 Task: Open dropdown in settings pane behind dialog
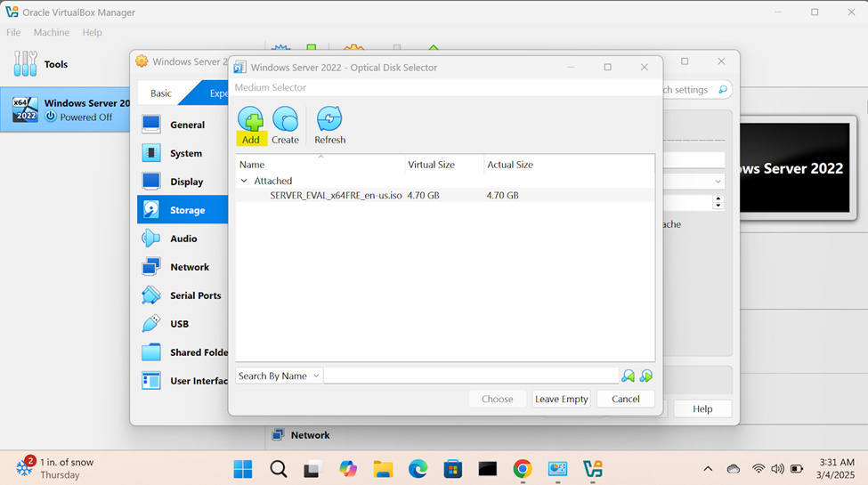694,182
